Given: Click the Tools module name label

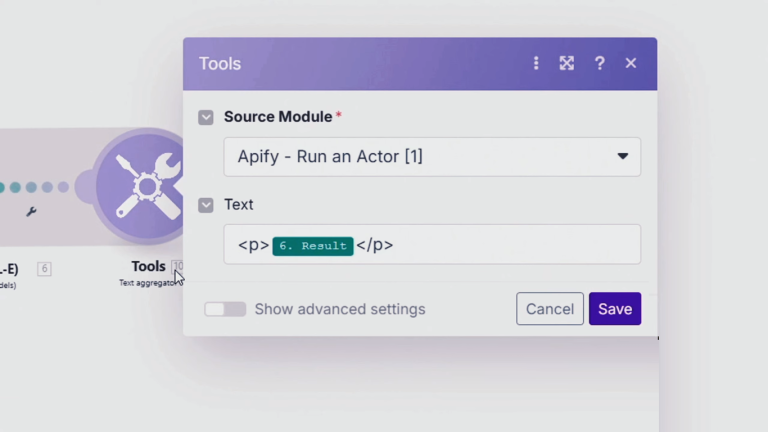Looking at the screenshot, I should 148,266.
